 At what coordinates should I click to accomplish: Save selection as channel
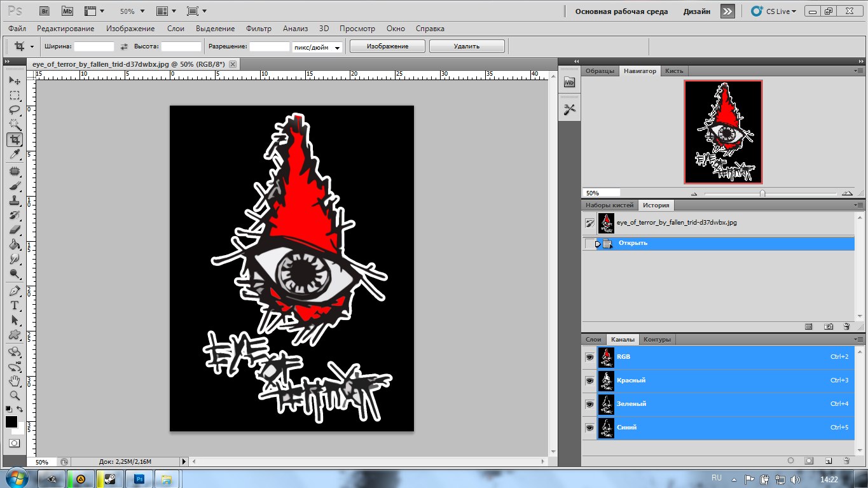click(x=809, y=460)
